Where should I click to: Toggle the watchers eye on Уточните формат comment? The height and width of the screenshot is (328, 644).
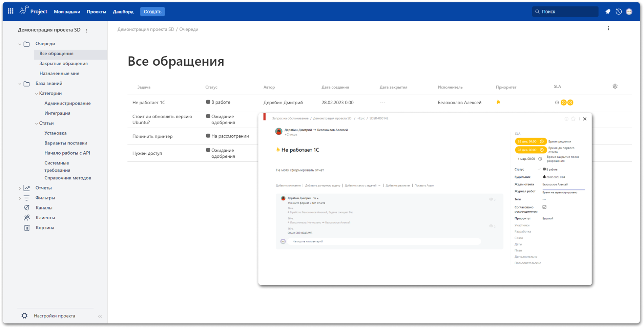click(490, 199)
